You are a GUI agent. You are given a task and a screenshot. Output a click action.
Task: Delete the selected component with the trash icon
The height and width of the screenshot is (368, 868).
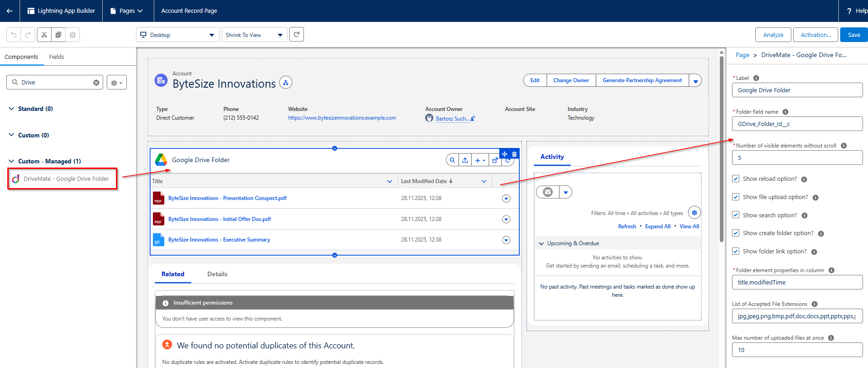coord(514,154)
